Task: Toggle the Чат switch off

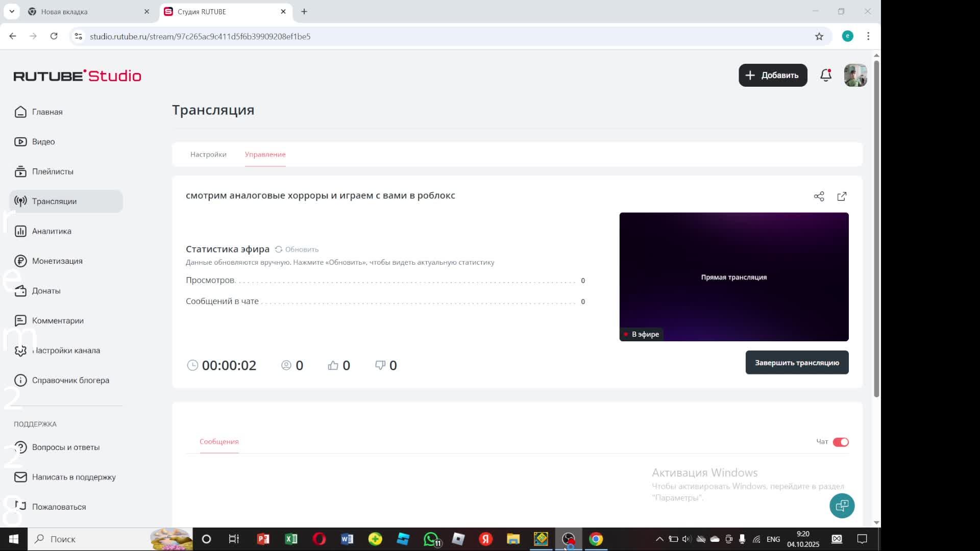Action: coord(840,442)
